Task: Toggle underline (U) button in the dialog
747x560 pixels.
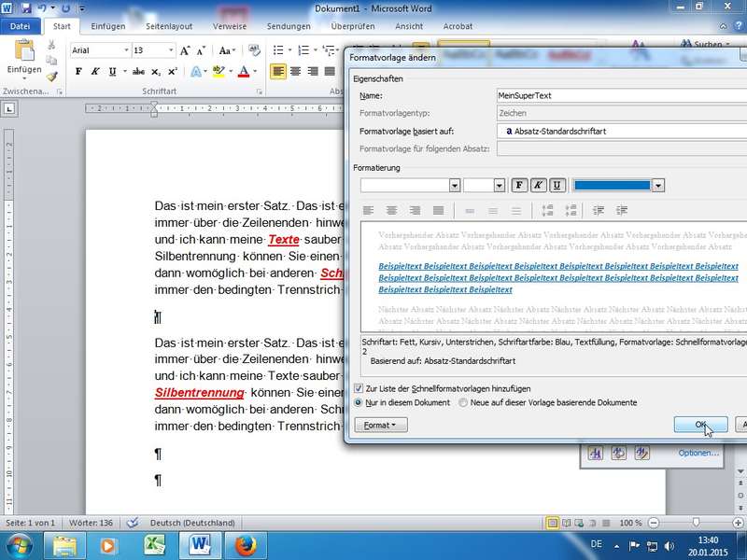Action: 557,186
